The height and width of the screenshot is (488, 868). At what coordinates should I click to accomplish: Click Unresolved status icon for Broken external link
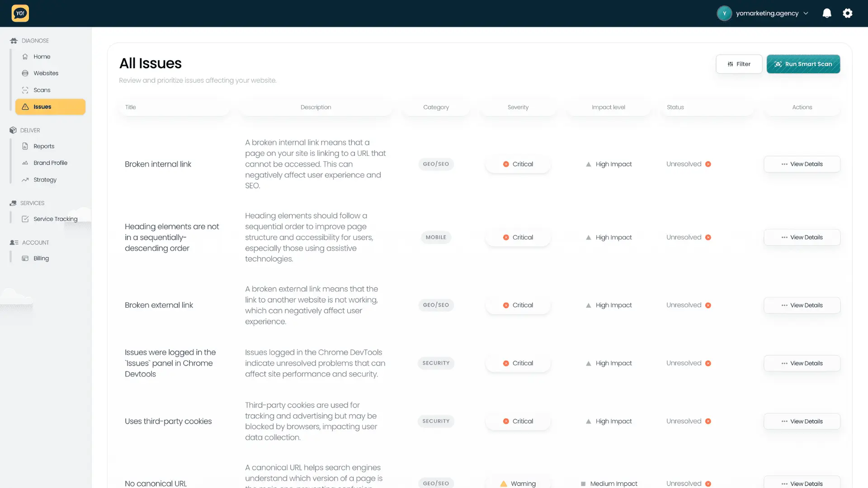pyautogui.click(x=708, y=305)
